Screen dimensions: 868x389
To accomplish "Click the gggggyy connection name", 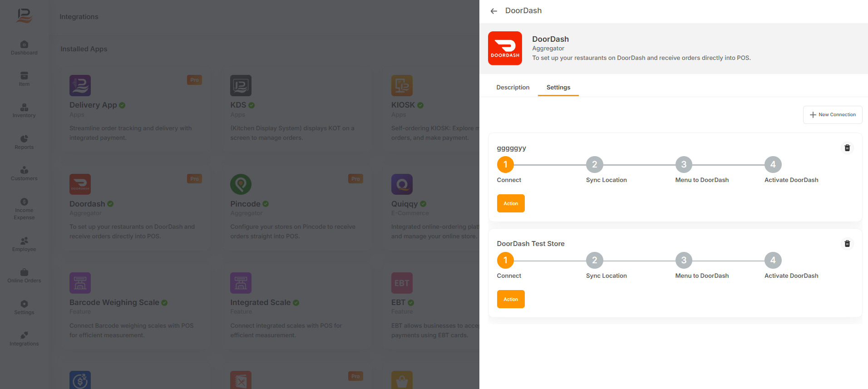I will coord(511,148).
